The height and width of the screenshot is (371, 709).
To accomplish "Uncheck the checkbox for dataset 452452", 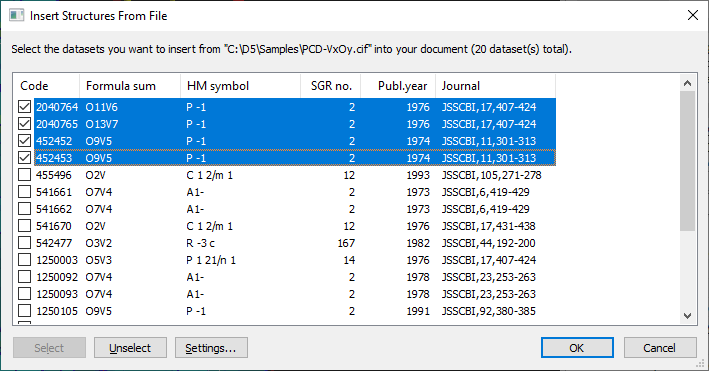I will click(x=24, y=141).
